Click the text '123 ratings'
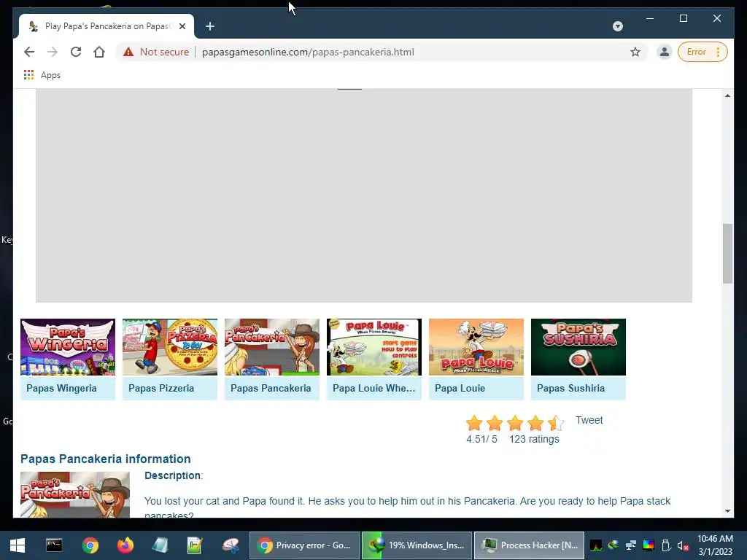The height and width of the screenshot is (560, 747). click(534, 439)
